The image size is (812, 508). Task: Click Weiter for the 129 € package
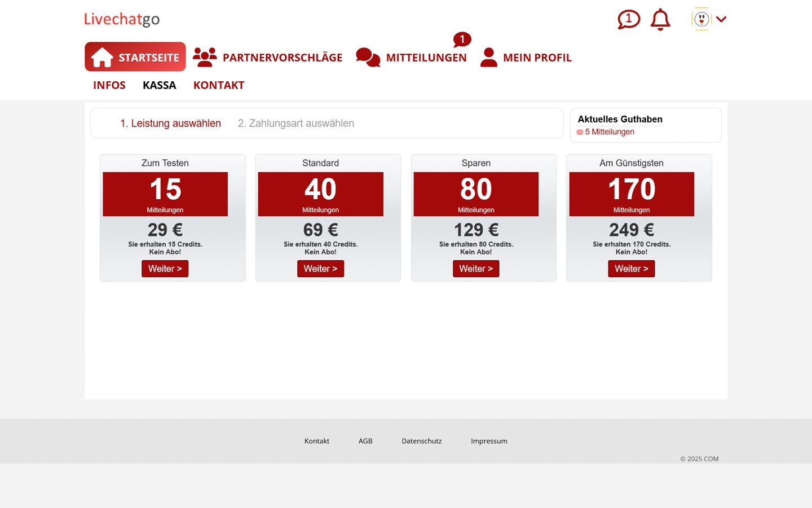[x=476, y=269]
